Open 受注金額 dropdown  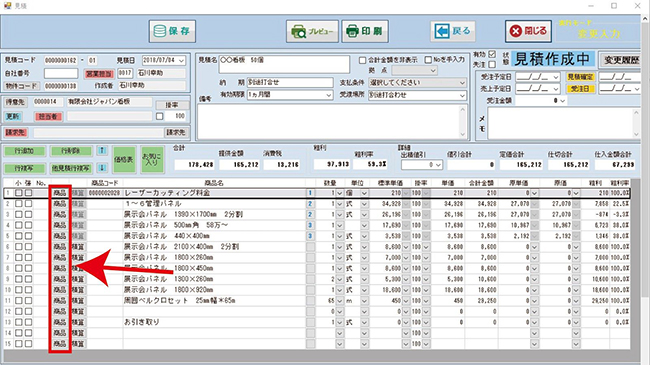pyautogui.click(x=563, y=101)
